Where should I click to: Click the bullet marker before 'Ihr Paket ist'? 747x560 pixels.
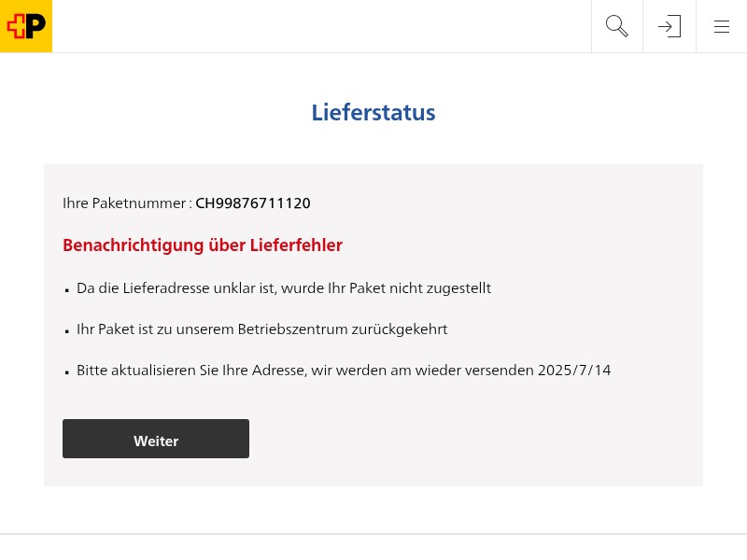(67, 331)
